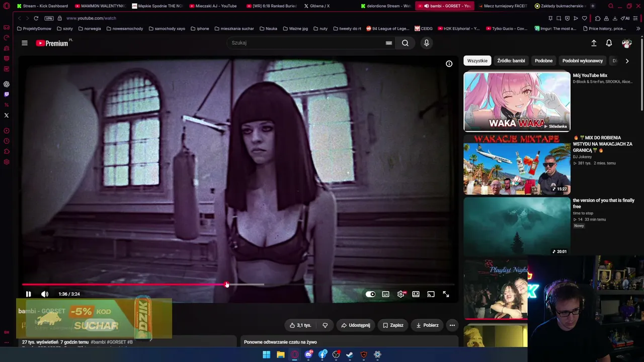Open the Windows Start menu
Viewport: 644px width, 362px height.
point(266,354)
